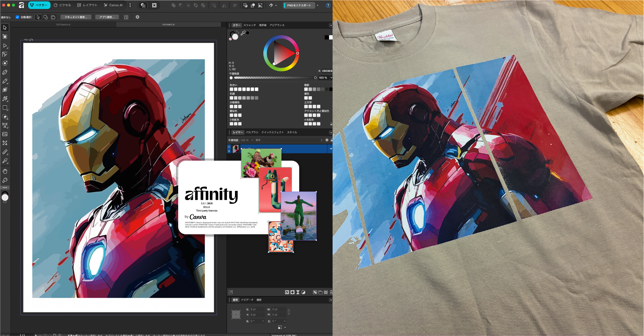Image resolution: width=644 pixels, height=336 pixels.
Task: Choose the arrow auto-select mode button
Action: [x=38, y=17]
